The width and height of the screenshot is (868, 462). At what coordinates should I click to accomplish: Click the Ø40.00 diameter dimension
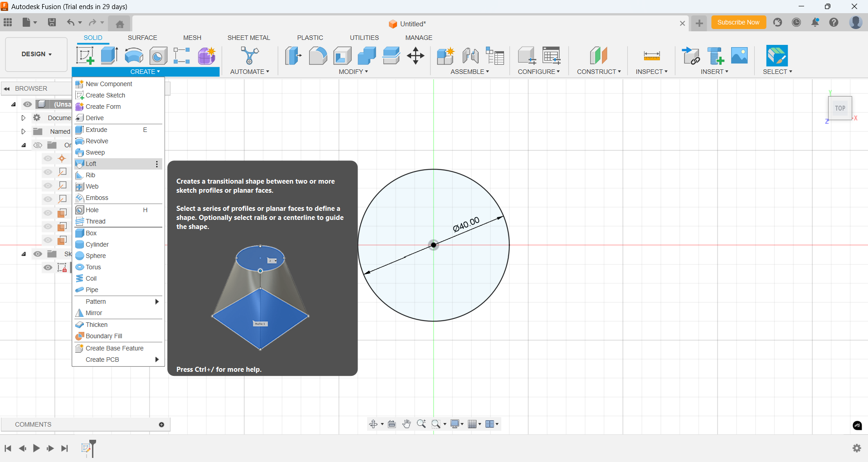click(466, 224)
